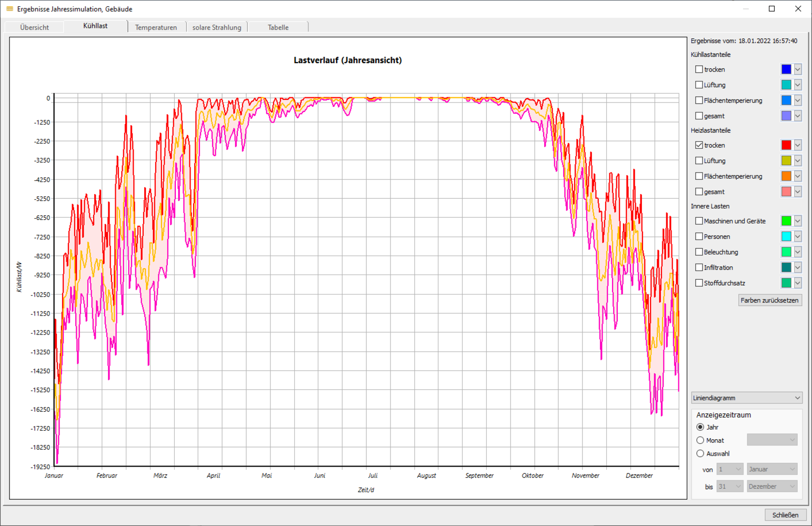The width and height of the screenshot is (812, 526).
Task: Open the von Januar month dropdown
Action: click(772, 469)
